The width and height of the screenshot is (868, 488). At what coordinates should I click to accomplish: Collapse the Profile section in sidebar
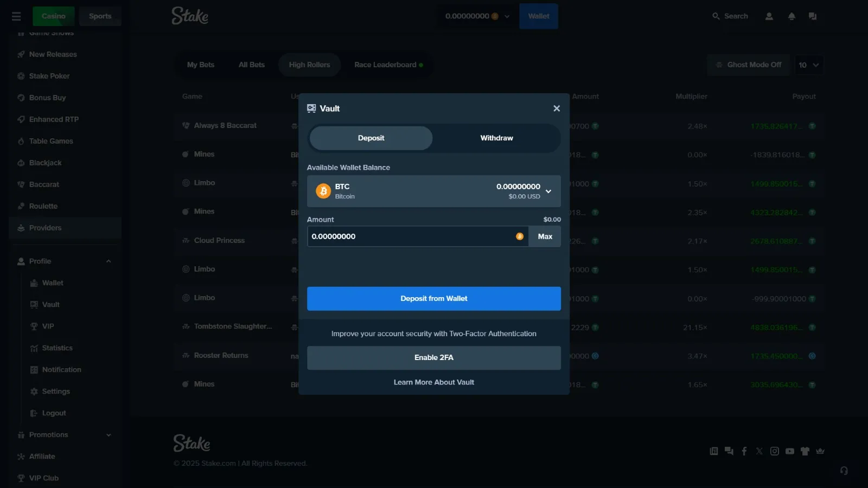pyautogui.click(x=108, y=261)
